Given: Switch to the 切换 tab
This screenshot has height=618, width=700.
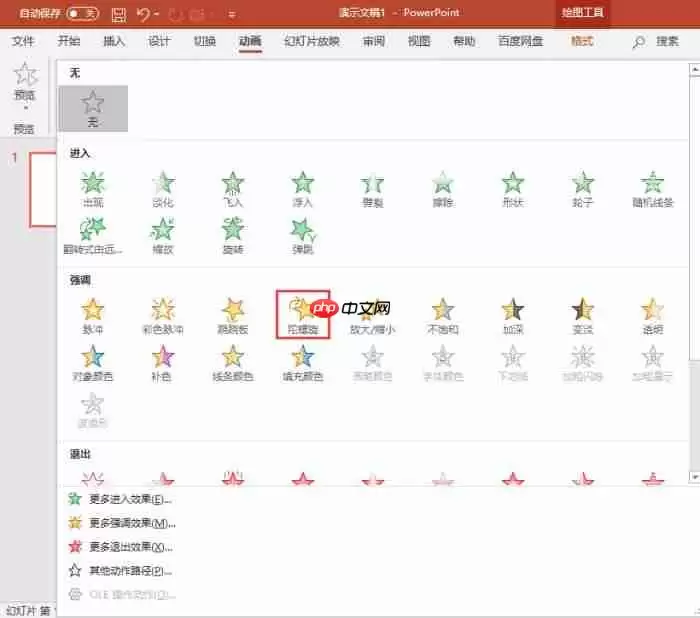Looking at the screenshot, I should coord(205,42).
